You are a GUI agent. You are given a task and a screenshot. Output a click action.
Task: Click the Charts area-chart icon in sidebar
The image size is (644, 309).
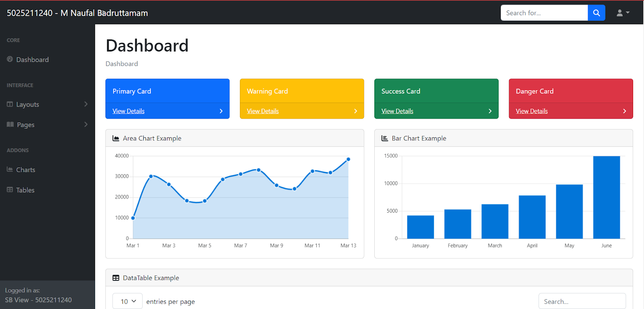tap(10, 169)
